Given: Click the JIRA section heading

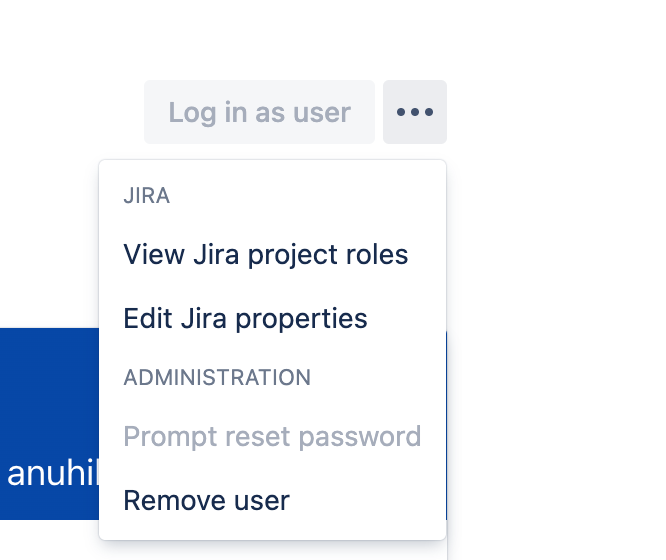Looking at the screenshot, I should coord(147,196).
